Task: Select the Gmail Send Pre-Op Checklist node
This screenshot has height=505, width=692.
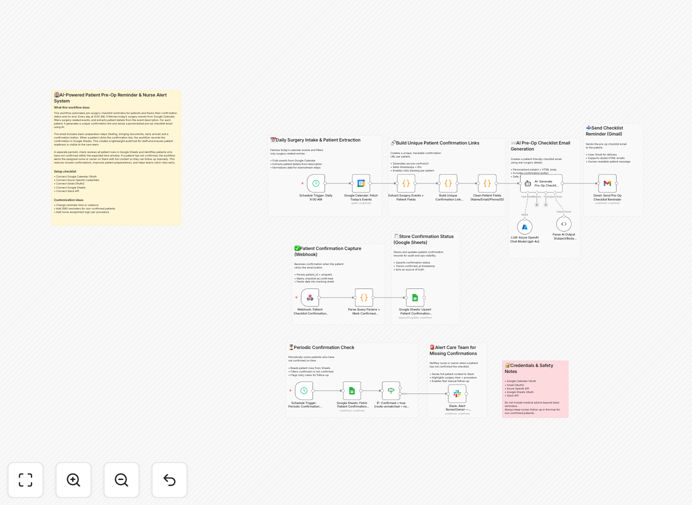Action: pyautogui.click(x=607, y=183)
